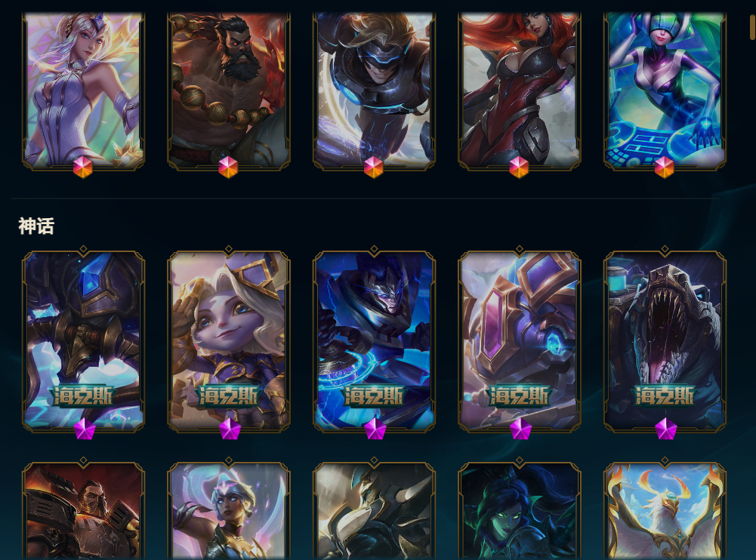Click the gem icon beneath DJ Sona card
The height and width of the screenshot is (560, 756).
[665, 168]
